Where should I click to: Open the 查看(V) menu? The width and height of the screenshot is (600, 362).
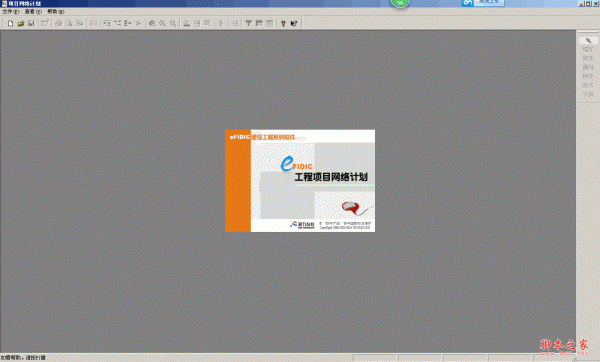pyautogui.click(x=33, y=11)
